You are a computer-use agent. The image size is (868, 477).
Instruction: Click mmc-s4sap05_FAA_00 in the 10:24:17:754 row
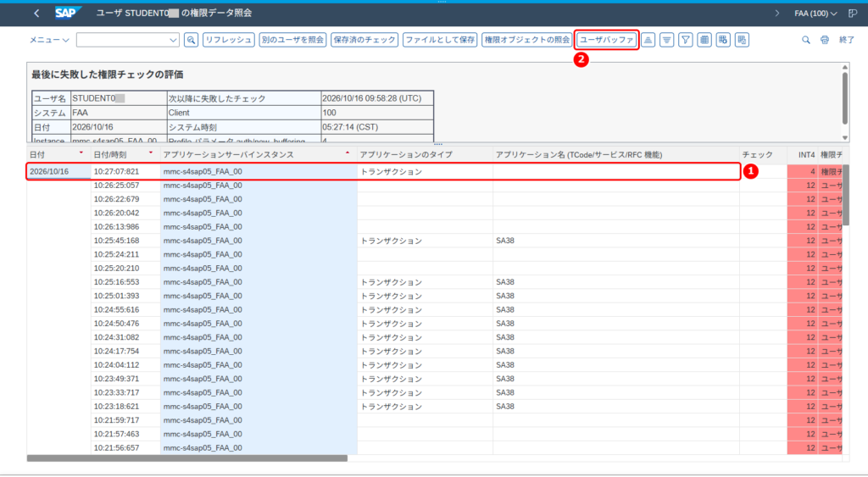click(203, 352)
